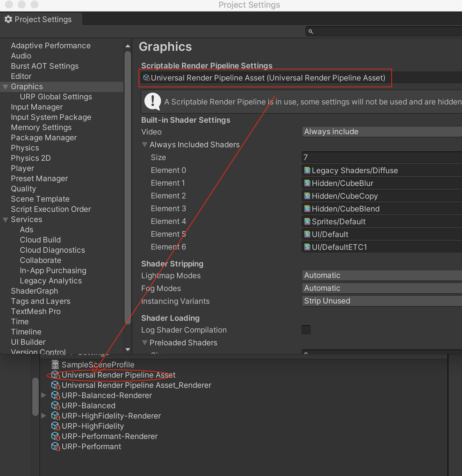Click the URP-Performant asset icon
Image resolution: width=462 pixels, height=476 pixels.
pyautogui.click(x=56, y=447)
